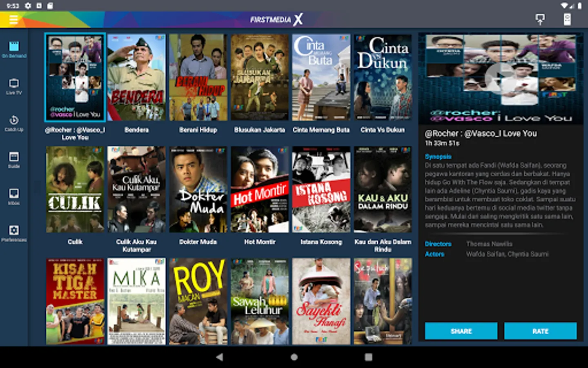Viewport: 588px width, 368px height.
Task: Click the Cinta Vs Dukun title text
Action: coord(383,130)
